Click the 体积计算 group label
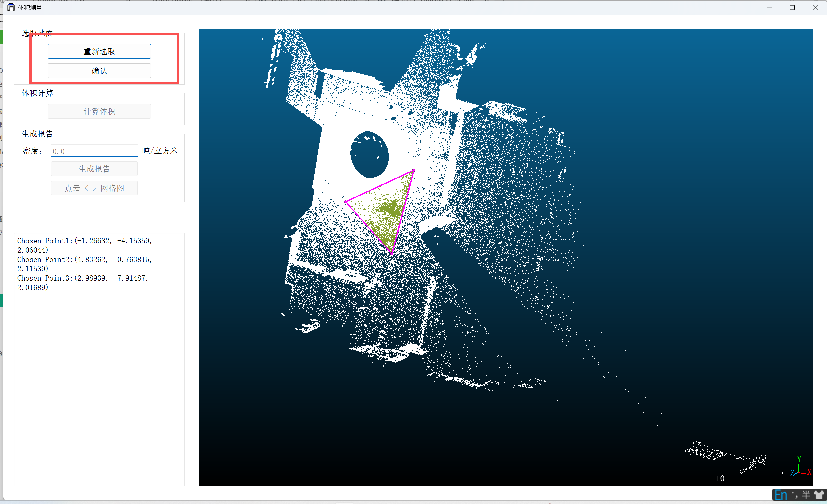This screenshot has width=827, height=504. (37, 93)
